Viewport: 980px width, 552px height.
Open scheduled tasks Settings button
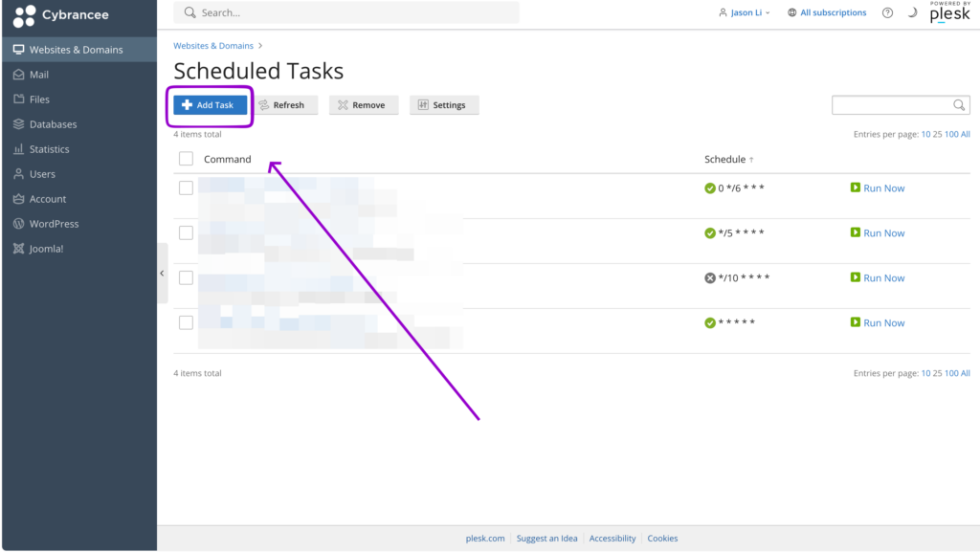(x=444, y=105)
